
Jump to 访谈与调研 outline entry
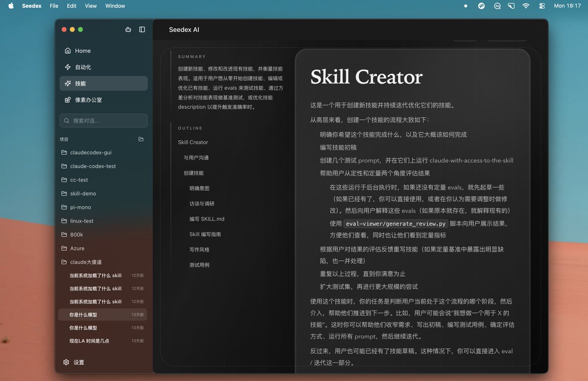tap(202, 203)
